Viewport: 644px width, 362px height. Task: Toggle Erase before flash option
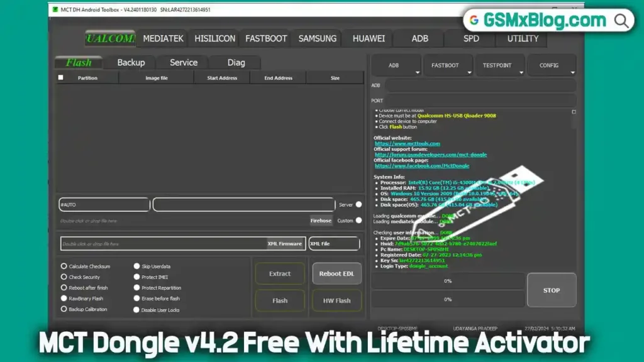[x=136, y=298]
